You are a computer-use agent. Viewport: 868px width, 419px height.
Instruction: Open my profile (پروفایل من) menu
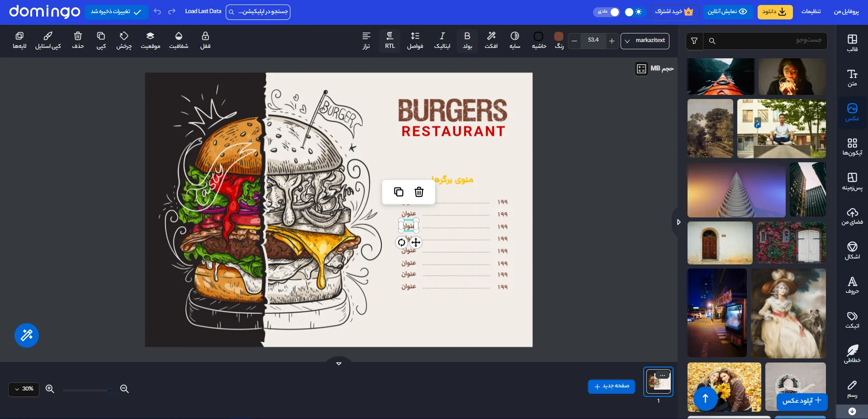click(846, 11)
